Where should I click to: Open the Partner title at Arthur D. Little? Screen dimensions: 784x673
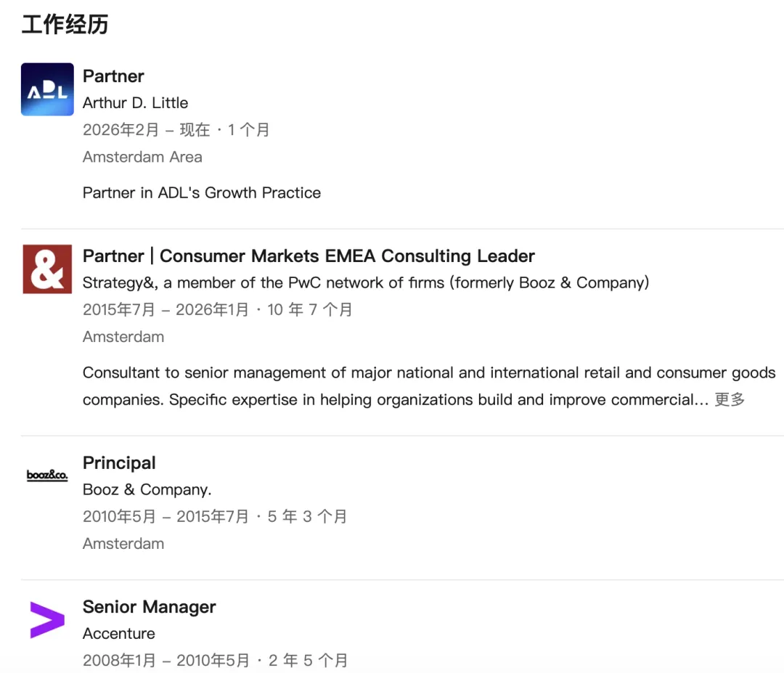pyautogui.click(x=113, y=76)
